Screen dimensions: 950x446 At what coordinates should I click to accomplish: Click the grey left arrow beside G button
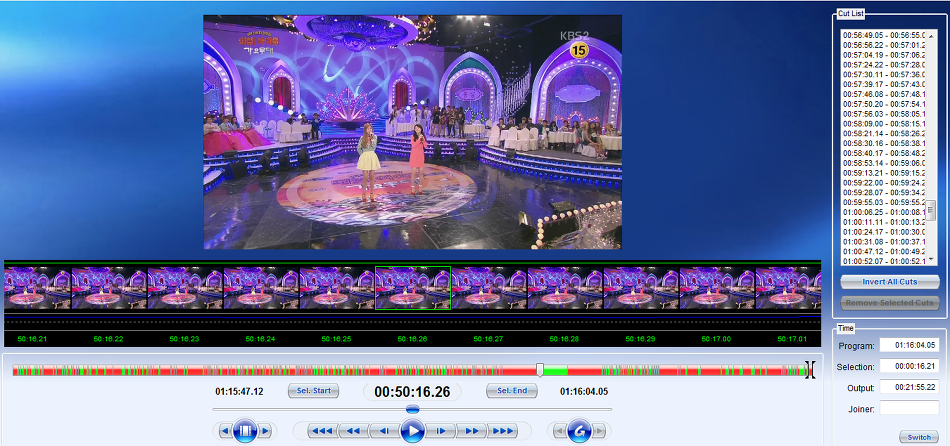coord(559,431)
